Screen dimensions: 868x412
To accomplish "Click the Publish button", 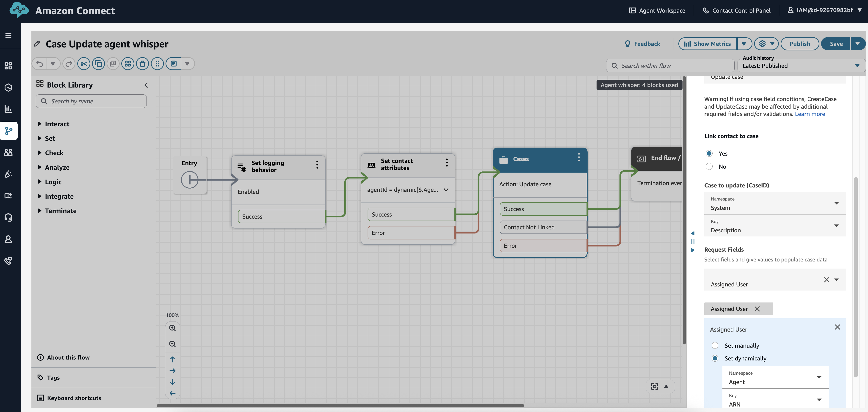I will click(x=800, y=44).
